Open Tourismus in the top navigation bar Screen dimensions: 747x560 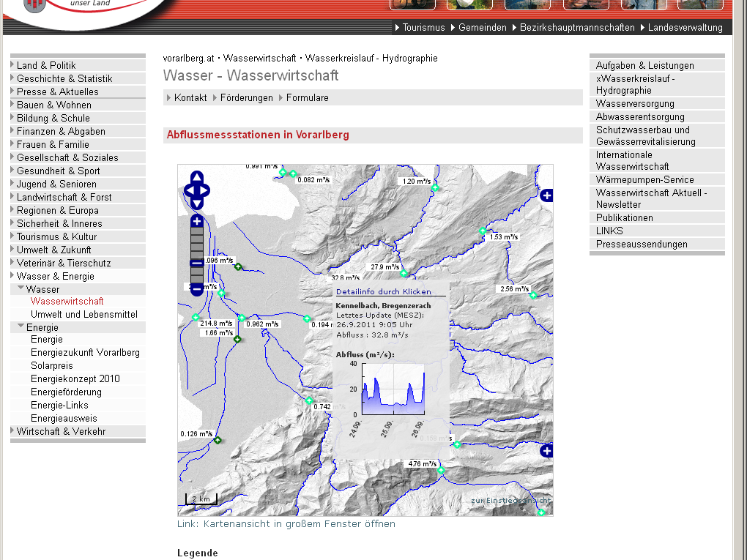pyautogui.click(x=423, y=28)
